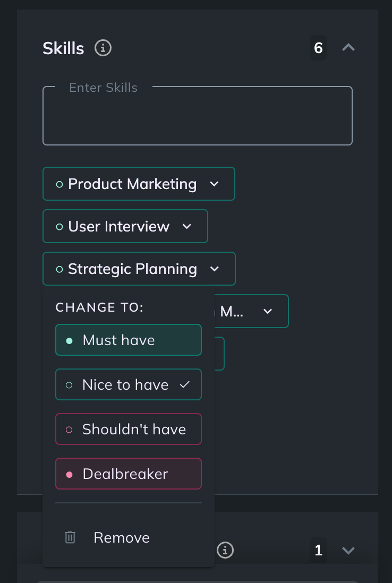Focus the Enter Skills input field

click(x=198, y=116)
